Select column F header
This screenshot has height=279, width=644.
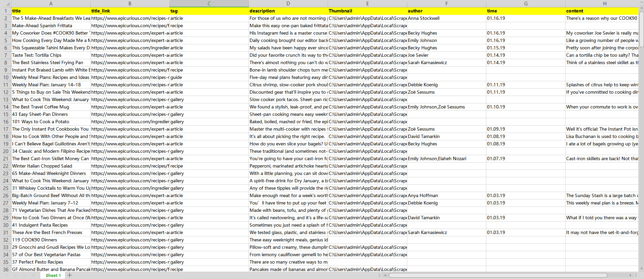tap(446, 4)
